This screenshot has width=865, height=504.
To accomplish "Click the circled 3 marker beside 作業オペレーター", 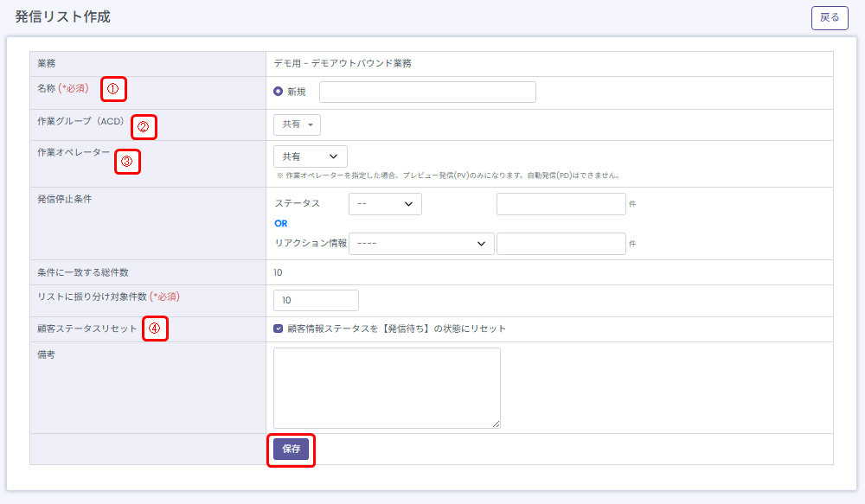I will [127, 161].
